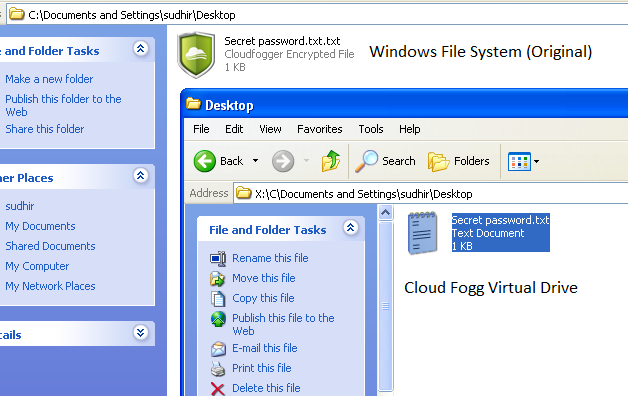Open the Tools menu

[371, 129]
